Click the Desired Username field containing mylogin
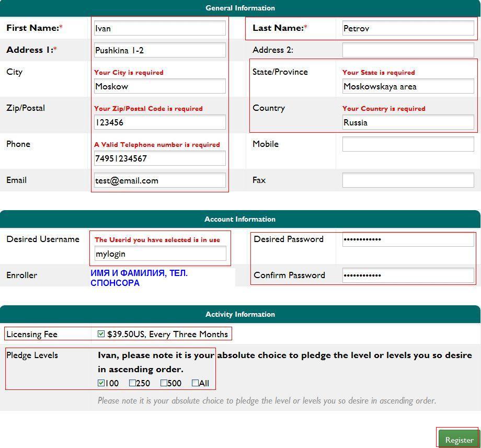 (161, 254)
